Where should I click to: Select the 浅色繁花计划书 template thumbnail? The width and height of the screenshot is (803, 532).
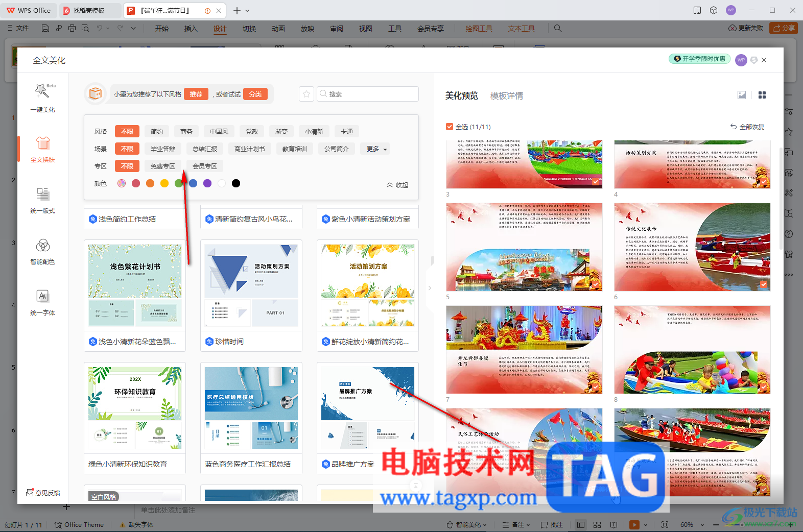coord(135,285)
